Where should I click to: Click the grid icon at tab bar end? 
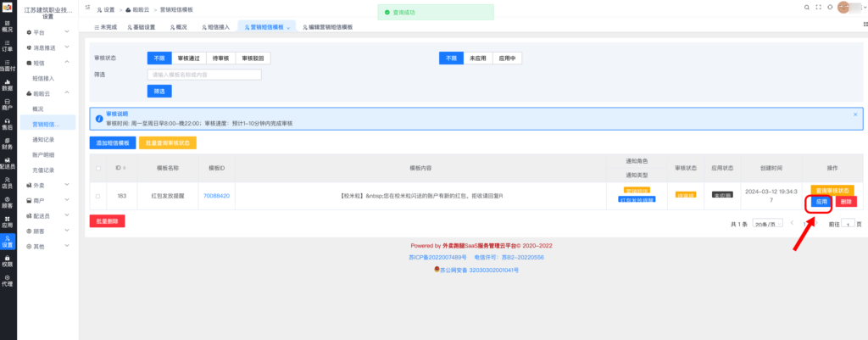(x=865, y=25)
